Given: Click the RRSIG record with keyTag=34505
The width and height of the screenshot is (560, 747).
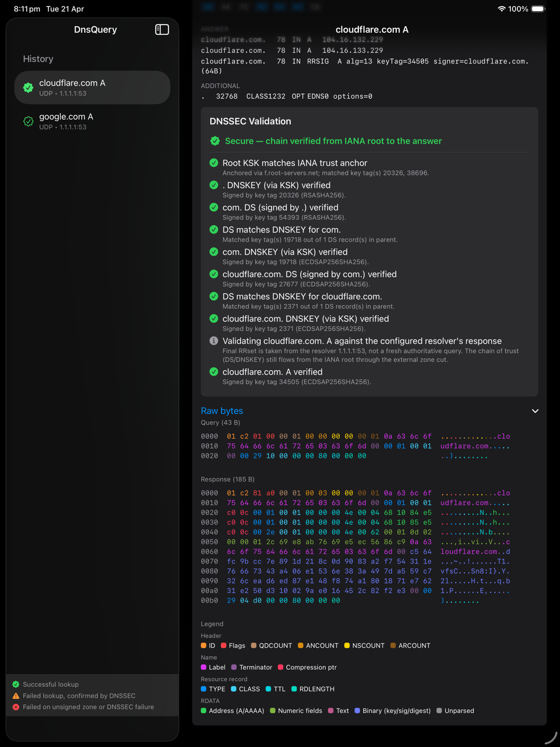Looking at the screenshot, I should pyautogui.click(x=365, y=66).
